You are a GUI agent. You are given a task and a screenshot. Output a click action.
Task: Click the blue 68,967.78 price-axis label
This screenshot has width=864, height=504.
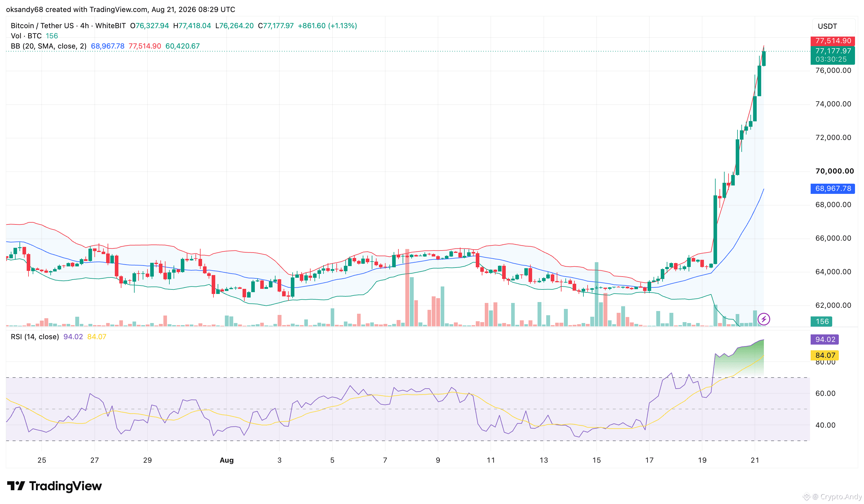pyautogui.click(x=833, y=188)
